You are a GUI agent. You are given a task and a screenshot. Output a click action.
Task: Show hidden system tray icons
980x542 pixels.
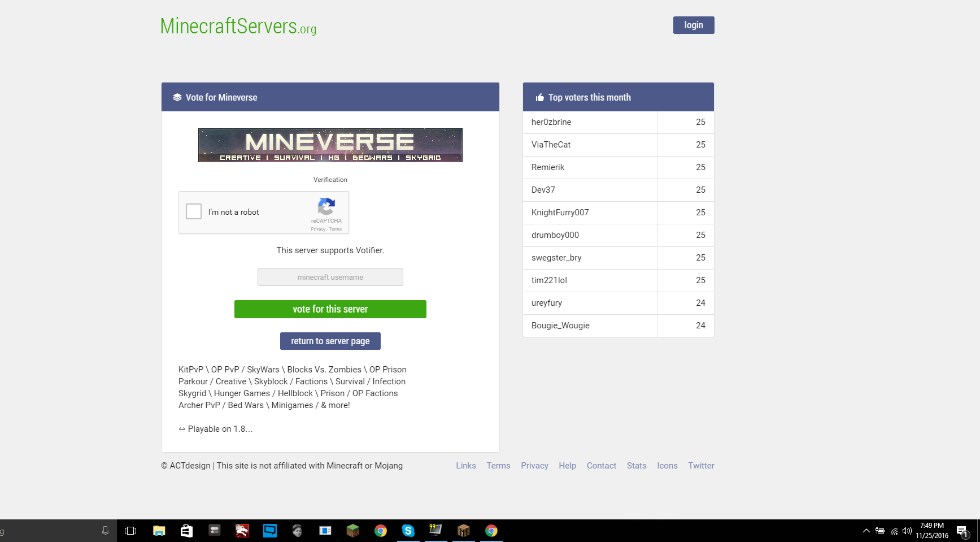coord(866,531)
